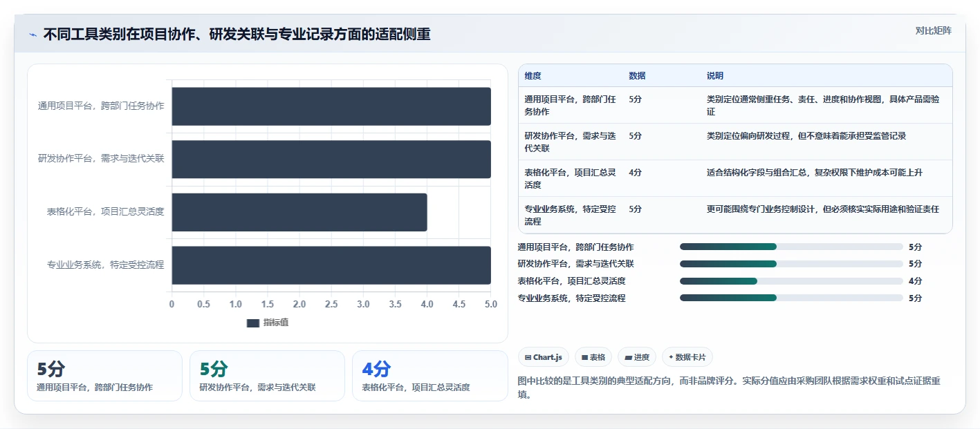Click table cell 表格化平台，项目汇总灵活度
980x429 pixels.
(x=570, y=178)
